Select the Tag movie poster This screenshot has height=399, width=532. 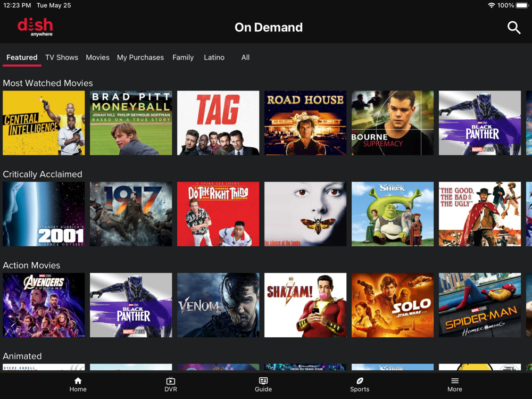[218, 123]
